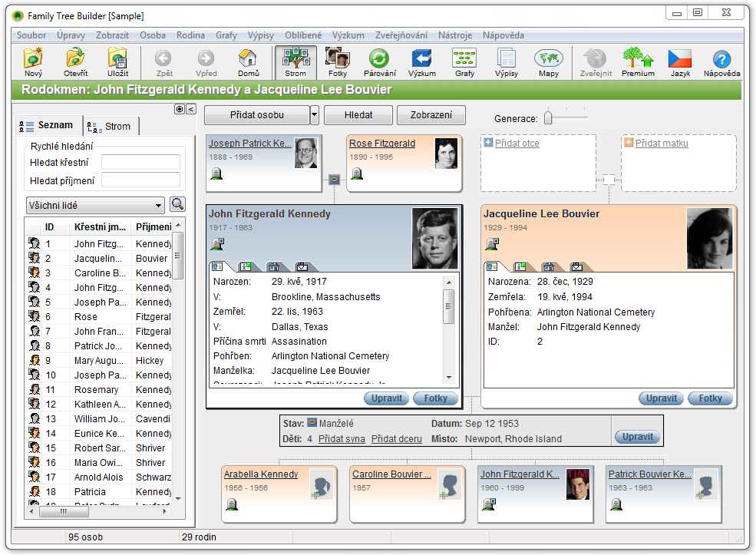Click the Zobrazení button
This screenshot has width=756, height=555.
pyautogui.click(x=431, y=115)
